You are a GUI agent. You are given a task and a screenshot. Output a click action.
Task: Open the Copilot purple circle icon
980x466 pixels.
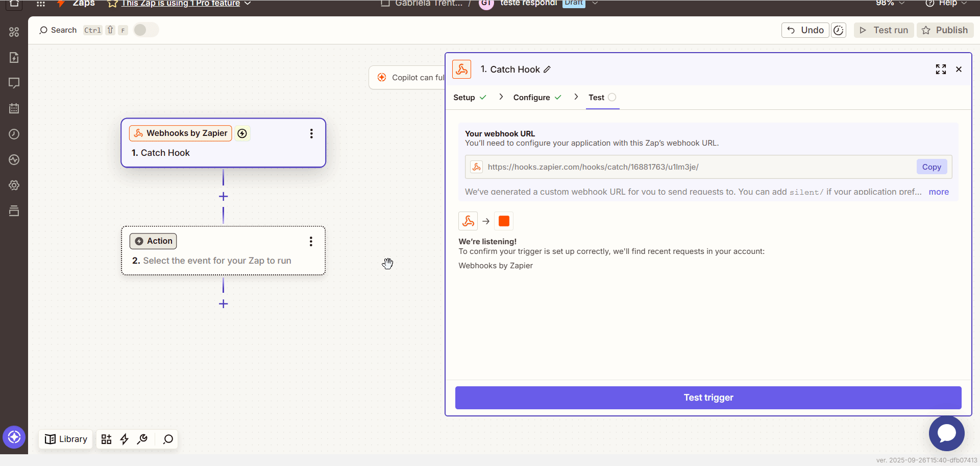pos(14,437)
